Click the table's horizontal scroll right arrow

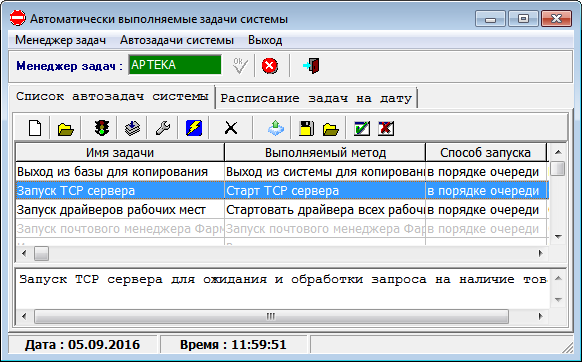(x=540, y=254)
